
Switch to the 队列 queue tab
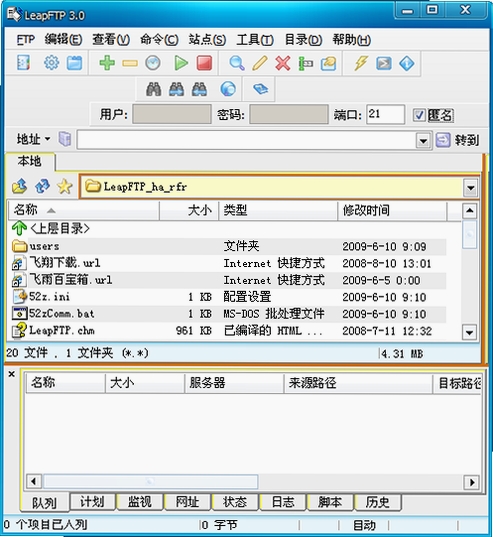point(45,502)
